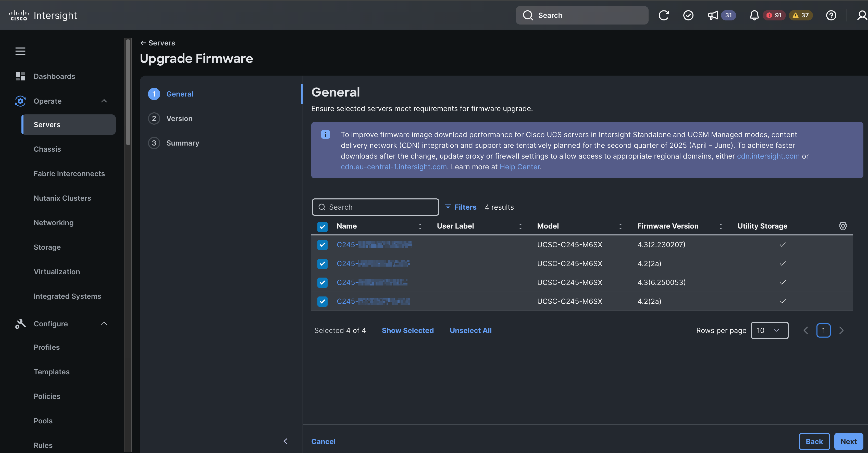Open the user profile icon
Image resolution: width=868 pixels, height=453 pixels.
(862, 15)
